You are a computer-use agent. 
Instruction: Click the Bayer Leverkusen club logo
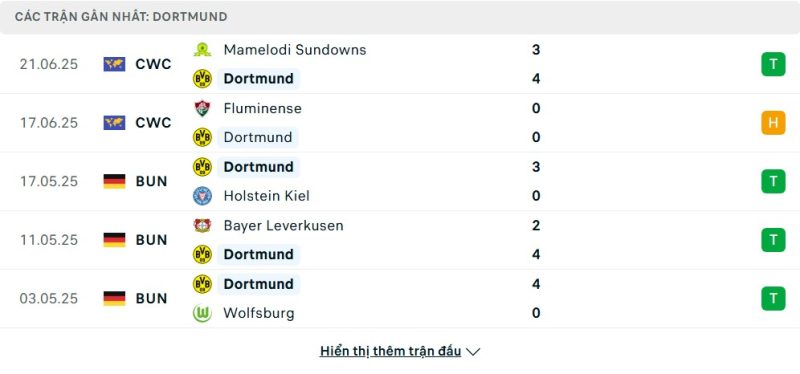click(x=202, y=226)
